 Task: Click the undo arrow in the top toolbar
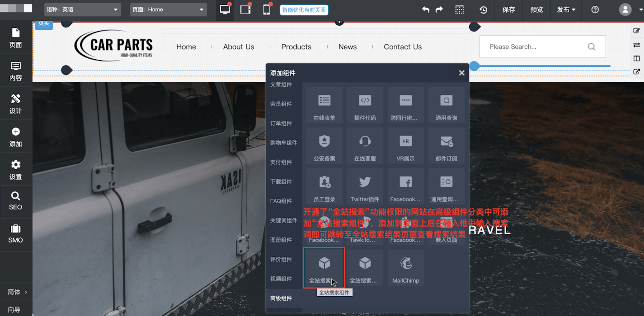point(425,9)
